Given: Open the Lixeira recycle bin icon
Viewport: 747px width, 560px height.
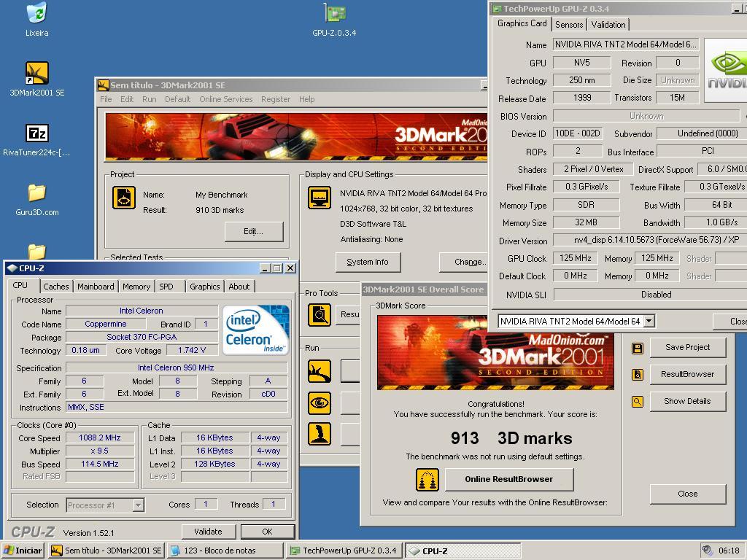Looking at the screenshot, I should coord(36,13).
